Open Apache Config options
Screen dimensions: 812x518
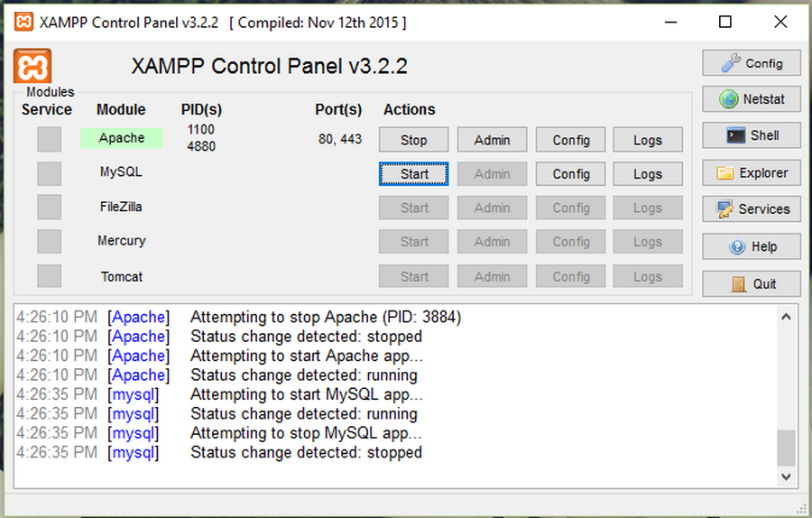pyautogui.click(x=571, y=140)
